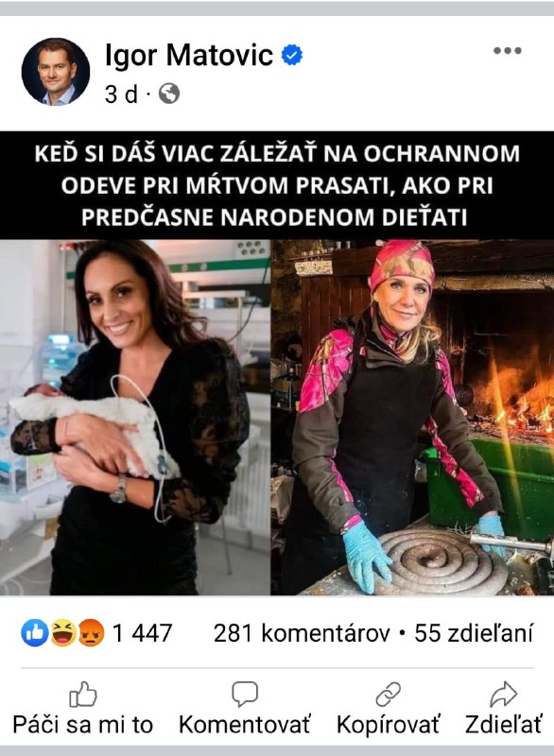Click the angry reaction icon
Image resolution: width=554 pixels, height=756 pixels.
pyautogui.click(x=91, y=633)
